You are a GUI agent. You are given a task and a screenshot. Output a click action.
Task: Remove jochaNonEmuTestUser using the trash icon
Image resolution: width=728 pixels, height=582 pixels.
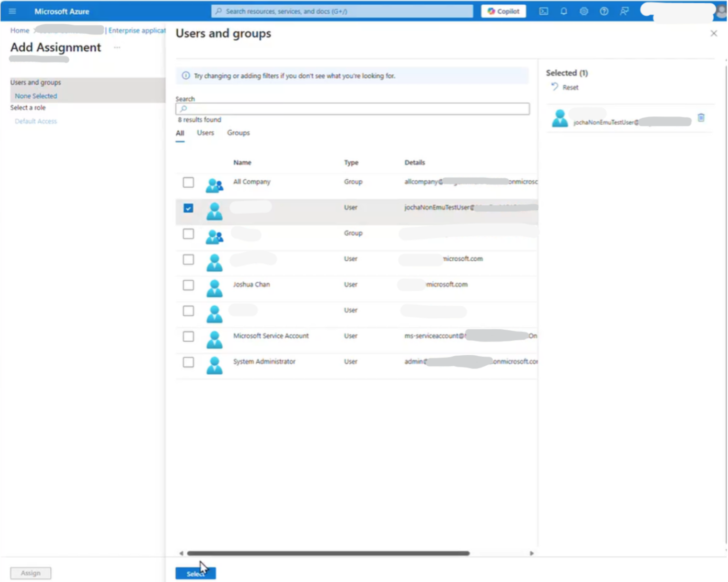pos(701,118)
